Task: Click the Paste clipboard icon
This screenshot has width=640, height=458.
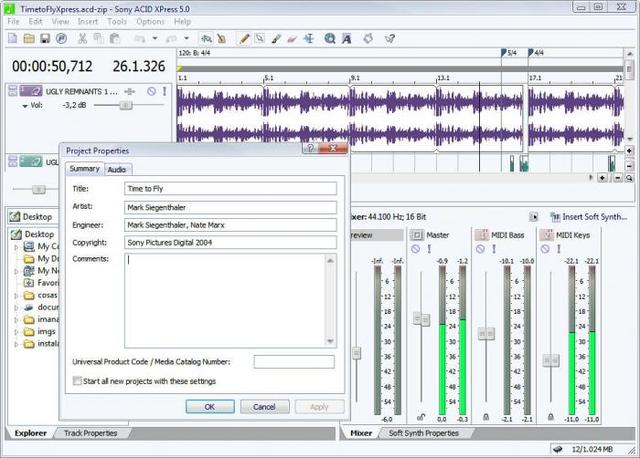Action: coord(115,39)
